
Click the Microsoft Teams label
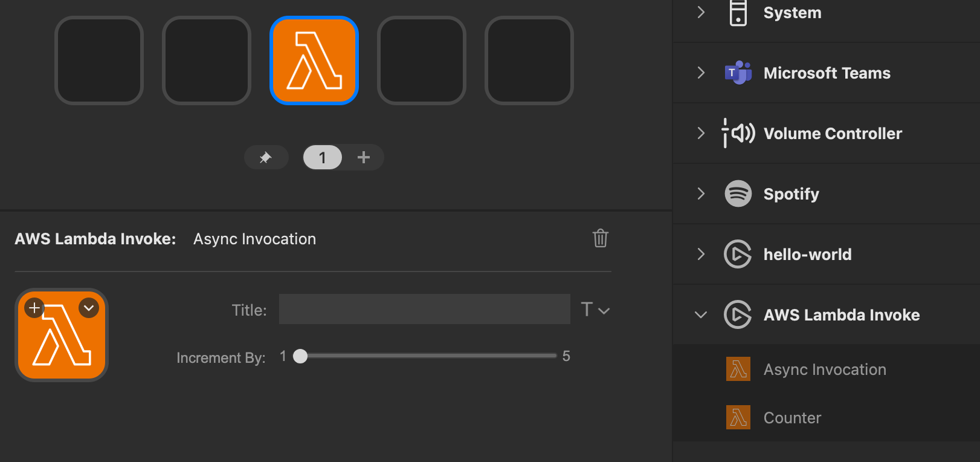pos(827,73)
